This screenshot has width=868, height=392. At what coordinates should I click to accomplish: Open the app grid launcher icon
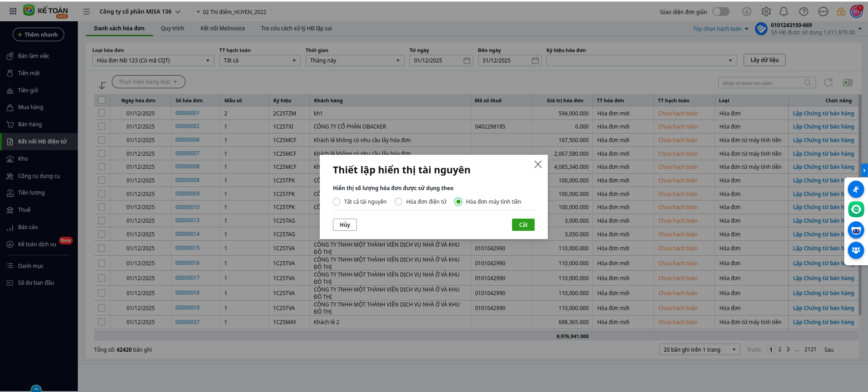(x=13, y=11)
